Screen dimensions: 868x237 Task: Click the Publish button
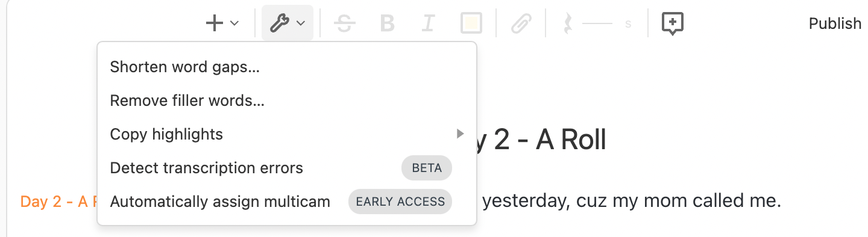coord(835,23)
